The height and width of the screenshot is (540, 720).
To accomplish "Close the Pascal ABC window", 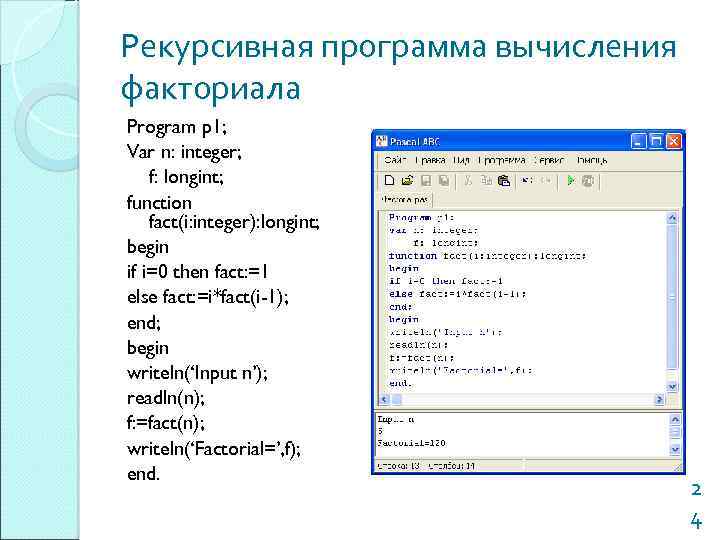I will (674, 141).
